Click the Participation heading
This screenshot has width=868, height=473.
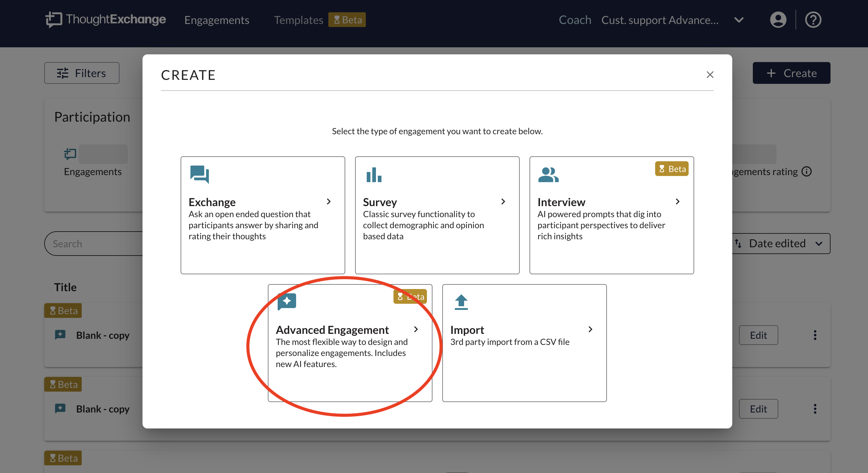92,117
